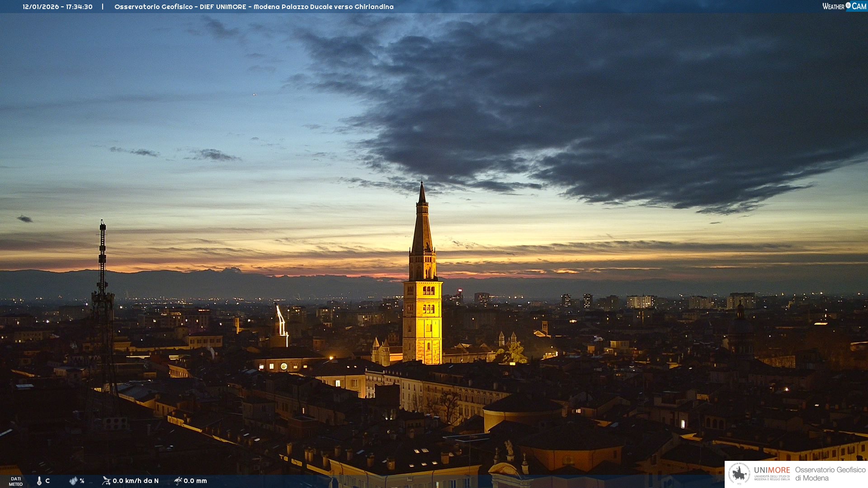Click the white lit crane near center
The height and width of the screenshot is (488, 868).
point(282,322)
